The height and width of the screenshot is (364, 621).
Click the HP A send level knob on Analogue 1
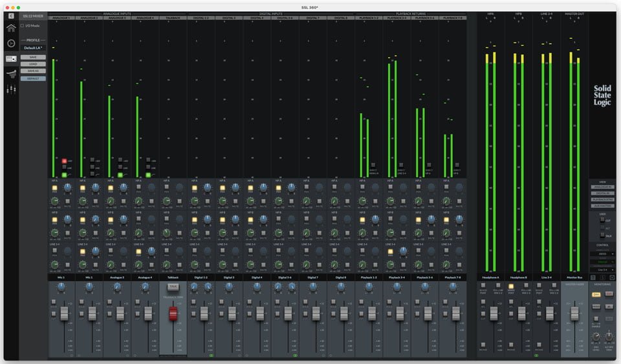pos(54,201)
